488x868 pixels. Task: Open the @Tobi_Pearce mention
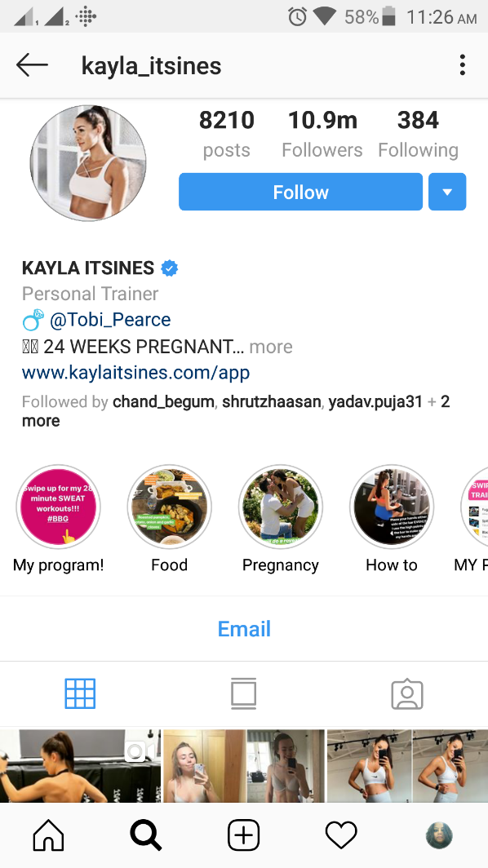(110, 320)
